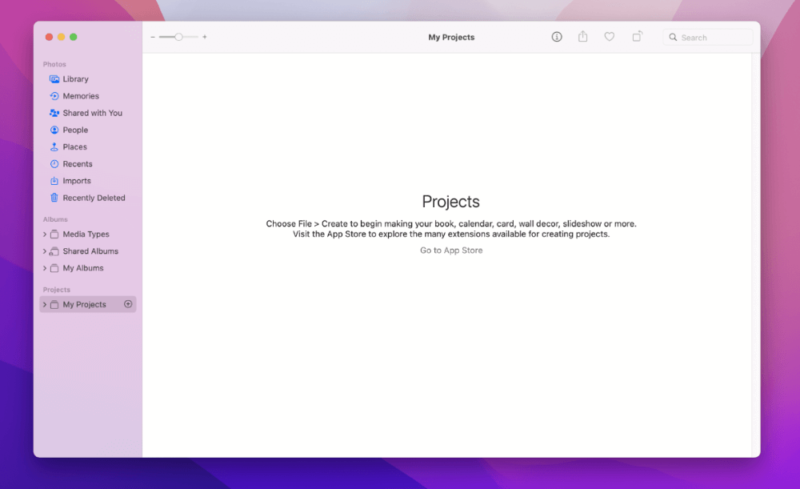
Task: Click the zoom out minus icon
Action: click(x=153, y=37)
